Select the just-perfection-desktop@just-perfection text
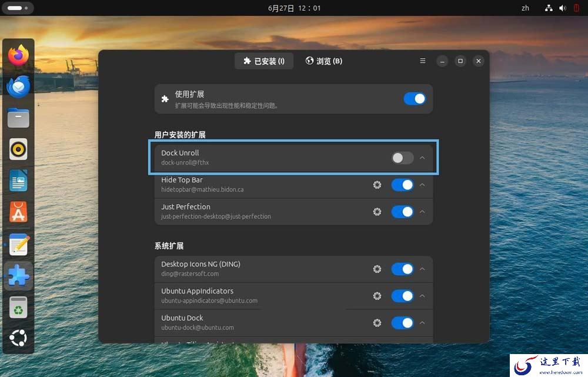Viewport: 588px width, 377px height. pyautogui.click(x=216, y=216)
